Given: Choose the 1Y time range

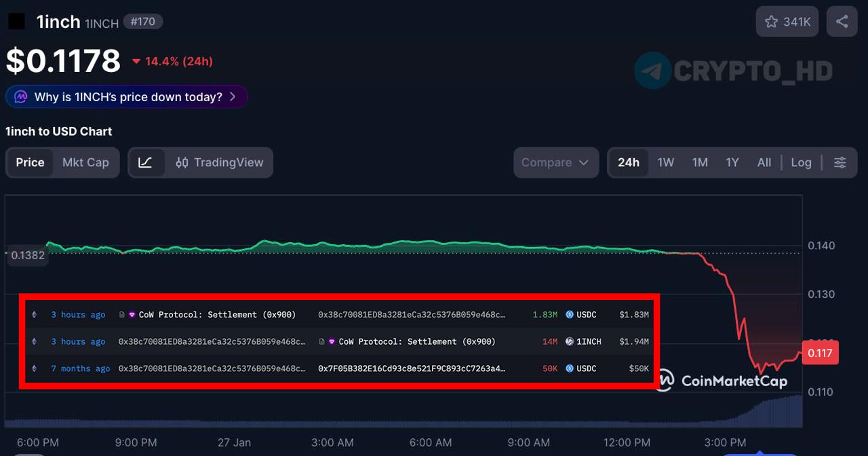Looking at the screenshot, I should pos(732,163).
